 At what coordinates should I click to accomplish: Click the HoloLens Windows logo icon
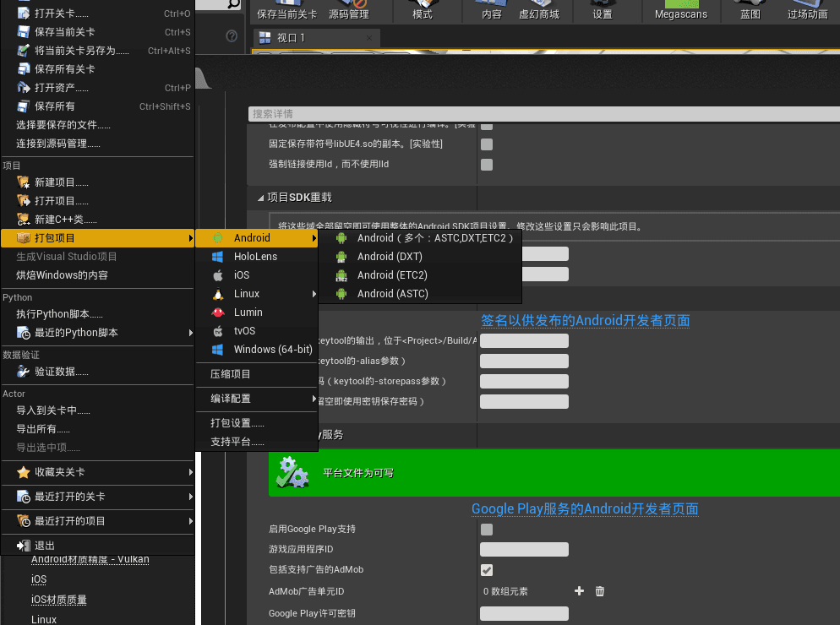click(217, 257)
